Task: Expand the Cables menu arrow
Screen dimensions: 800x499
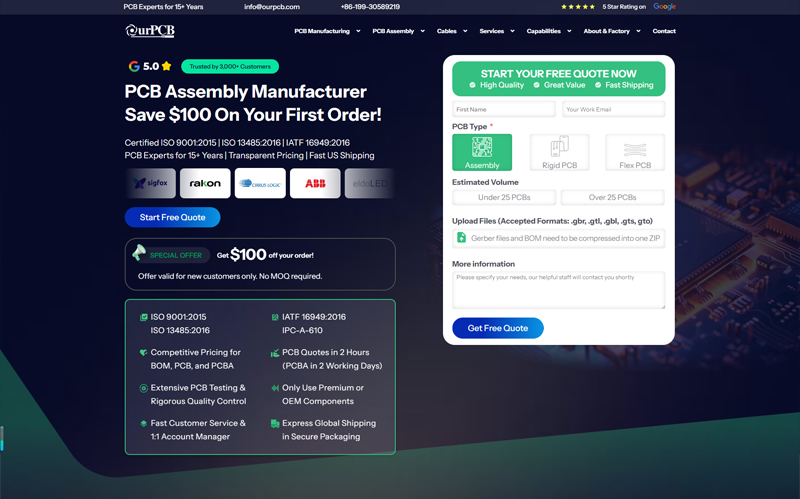Action: click(x=465, y=31)
